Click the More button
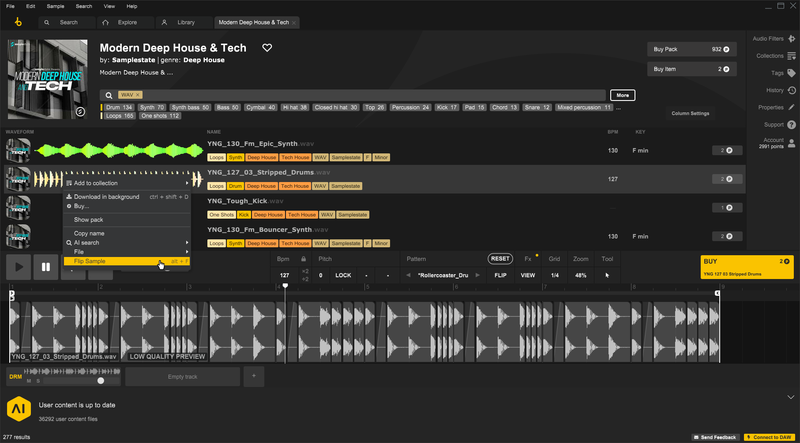 [622, 95]
